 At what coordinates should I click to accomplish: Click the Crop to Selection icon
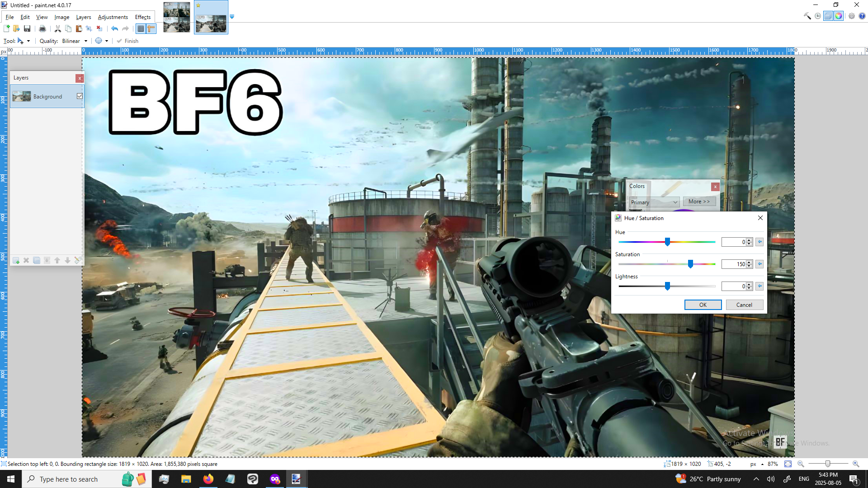click(x=89, y=28)
